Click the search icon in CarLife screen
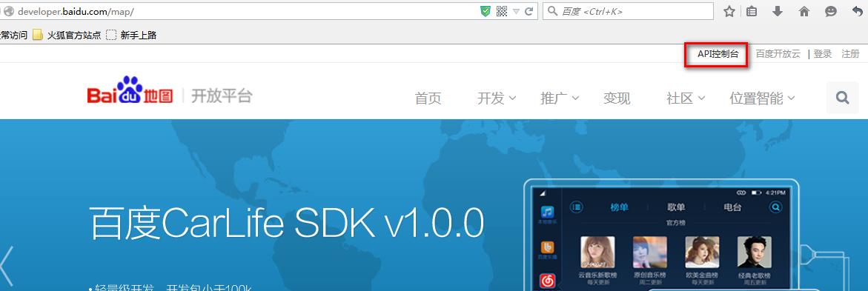868x291 pixels. [775, 207]
